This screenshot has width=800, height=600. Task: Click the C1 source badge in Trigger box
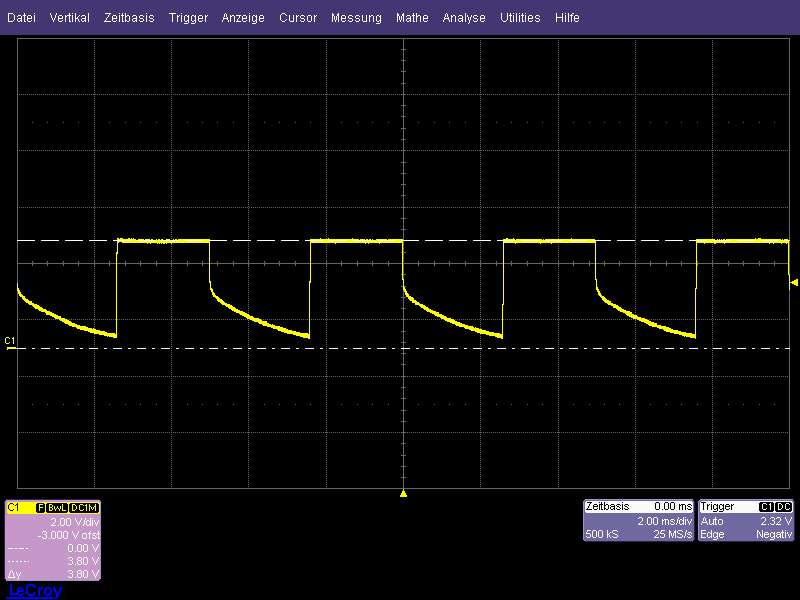(766, 507)
